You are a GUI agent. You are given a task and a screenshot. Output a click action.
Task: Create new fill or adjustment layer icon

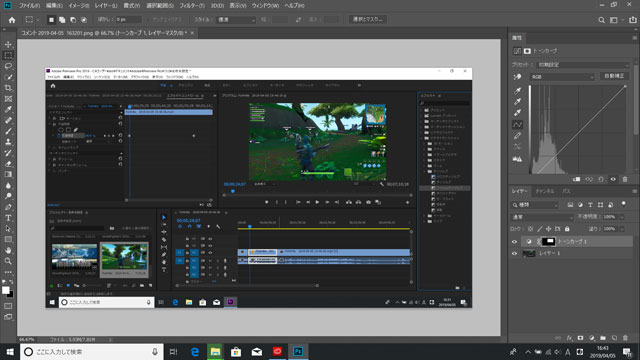pyautogui.click(x=591, y=338)
